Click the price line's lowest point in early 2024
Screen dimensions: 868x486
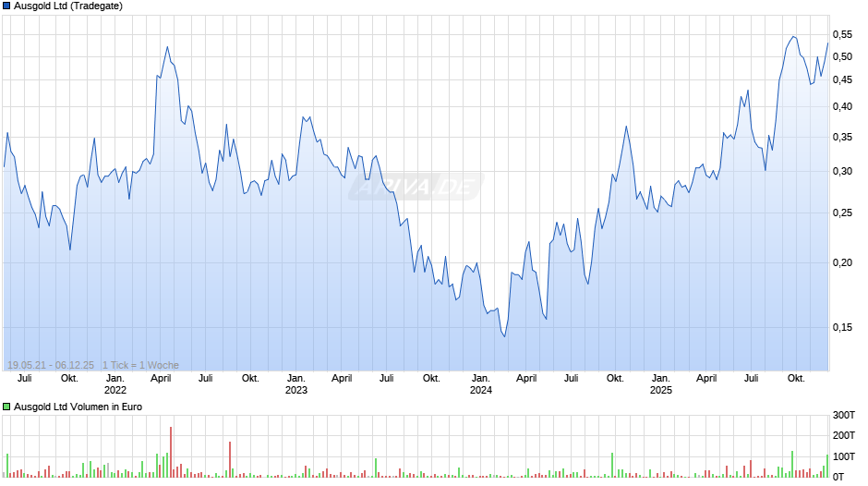(x=504, y=336)
